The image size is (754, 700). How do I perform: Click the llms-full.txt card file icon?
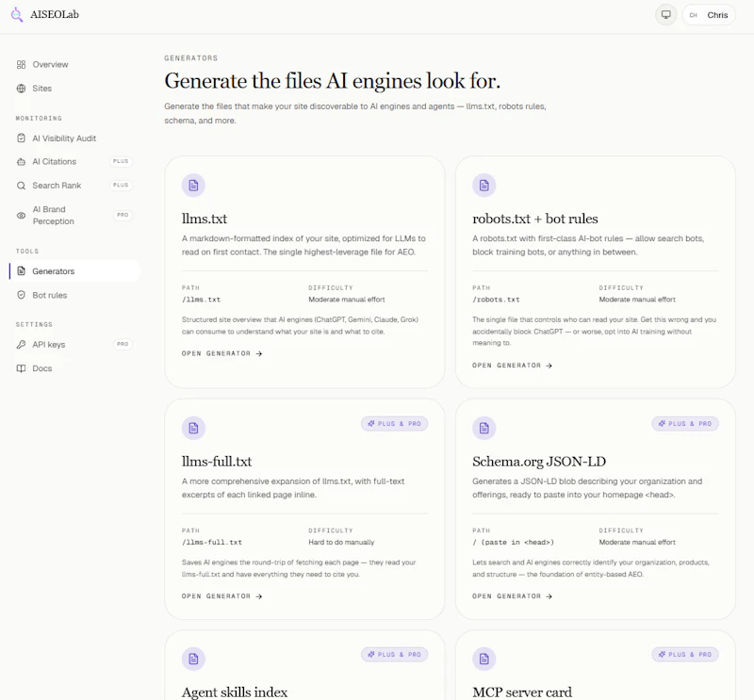coord(193,428)
